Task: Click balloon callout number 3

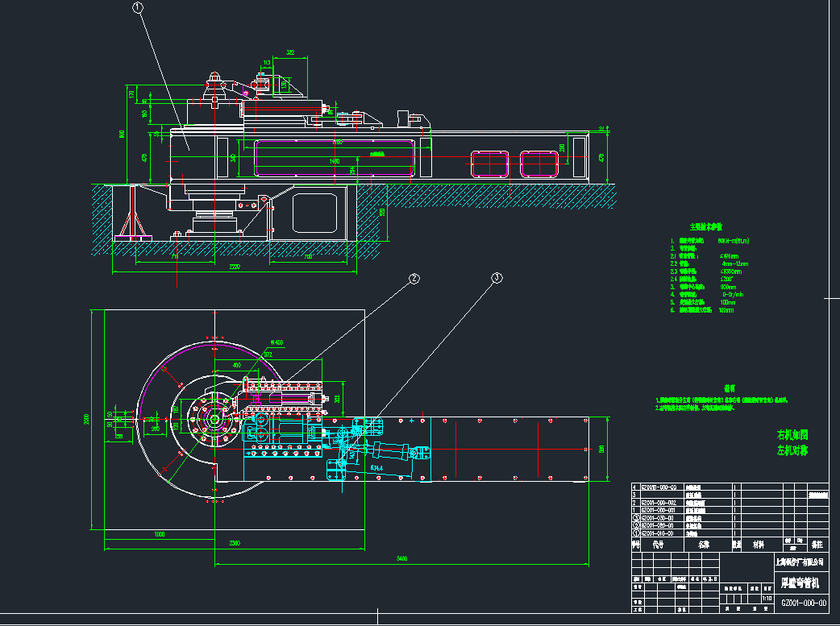Action: (x=496, y=278)
